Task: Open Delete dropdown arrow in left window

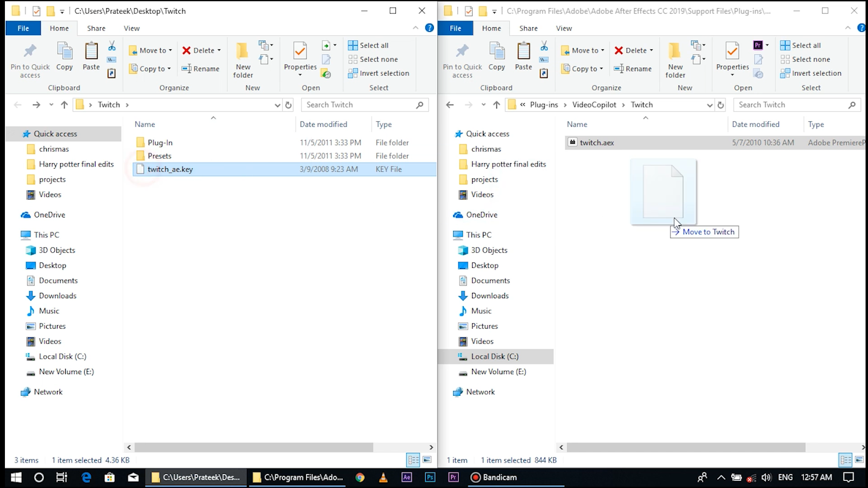Action: pyautogui.click(x=219, y=50)
